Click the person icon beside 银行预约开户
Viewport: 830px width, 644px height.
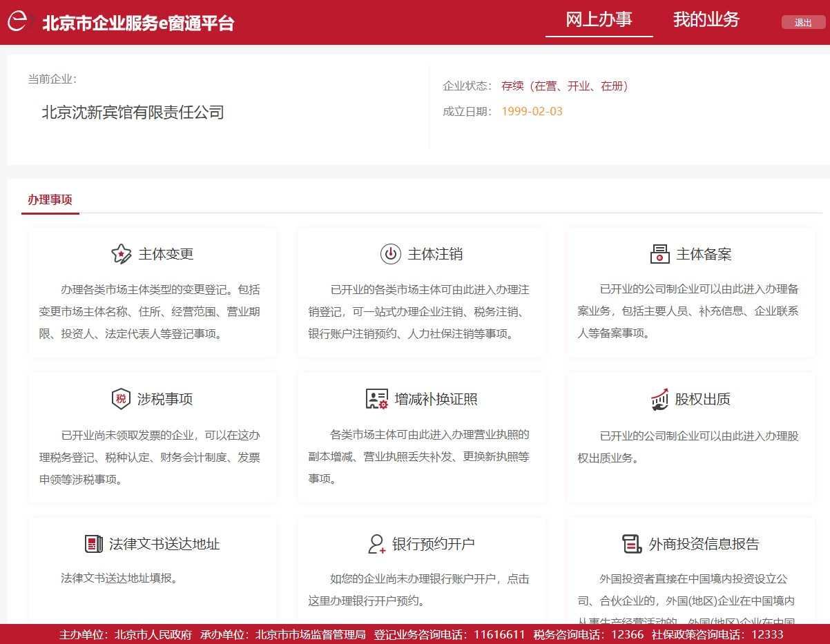tap(376, 544)
